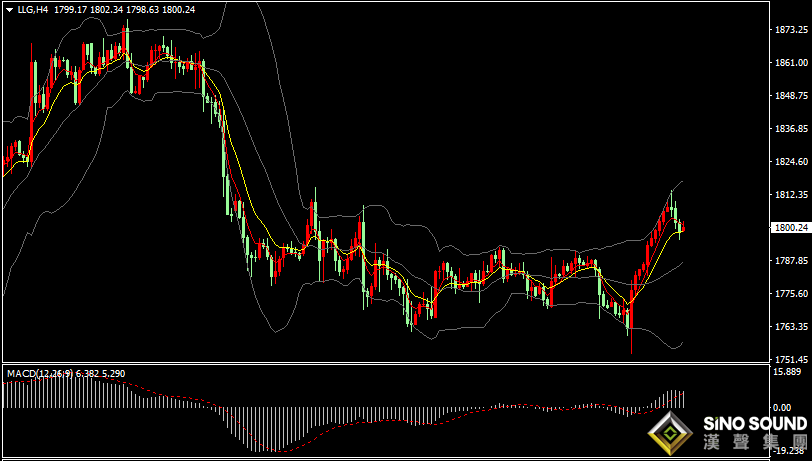Click the 1848.75 price axis label
Viewport: 812px width, 461px height.
pos(790,96)
